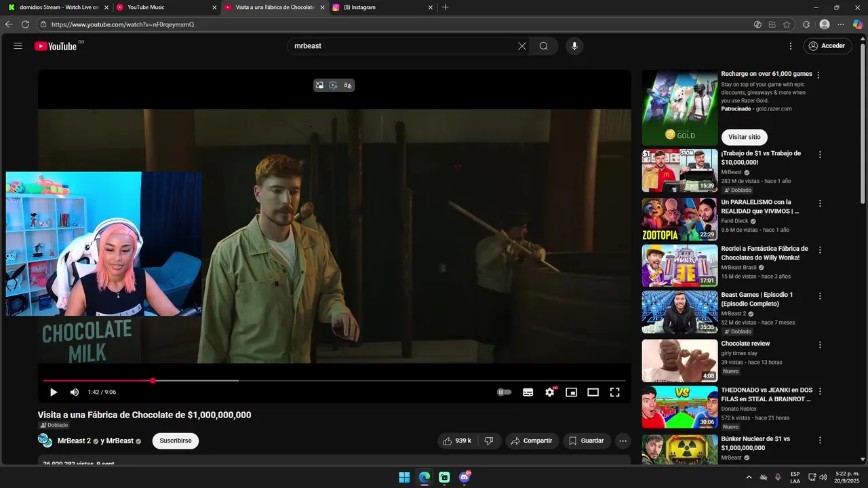The image size is (868, 488).
Task: Like the video with 939 k likes
Action: click(457, 441)
